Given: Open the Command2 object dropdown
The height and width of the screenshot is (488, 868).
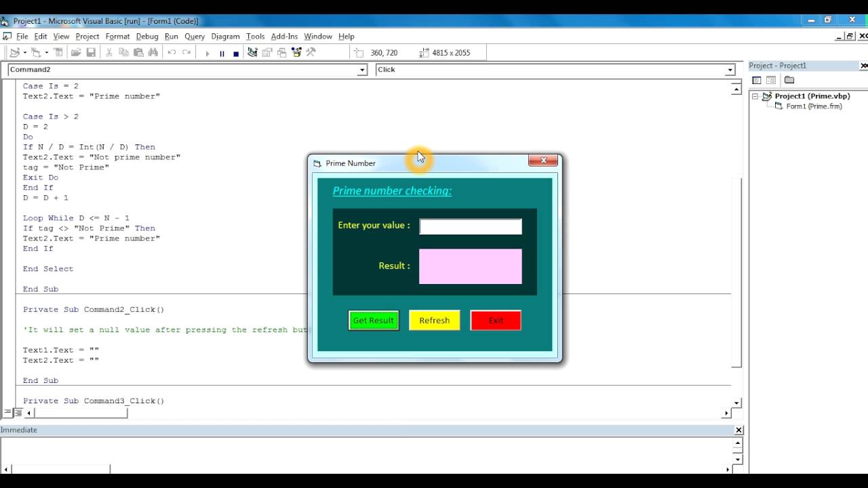Looking at the screenshot, I should coord(362,70).
